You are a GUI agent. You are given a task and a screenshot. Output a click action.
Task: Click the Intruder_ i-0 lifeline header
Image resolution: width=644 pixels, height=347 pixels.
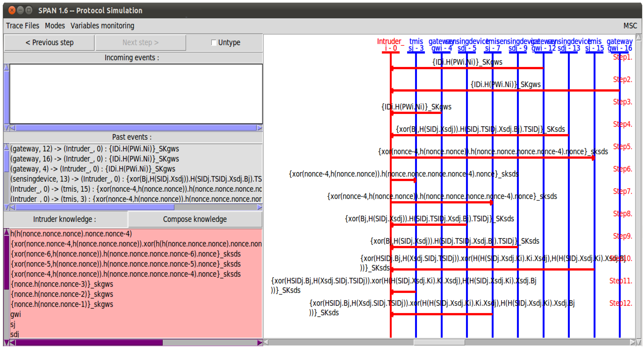pyautogui.click(x=390, y=45)
